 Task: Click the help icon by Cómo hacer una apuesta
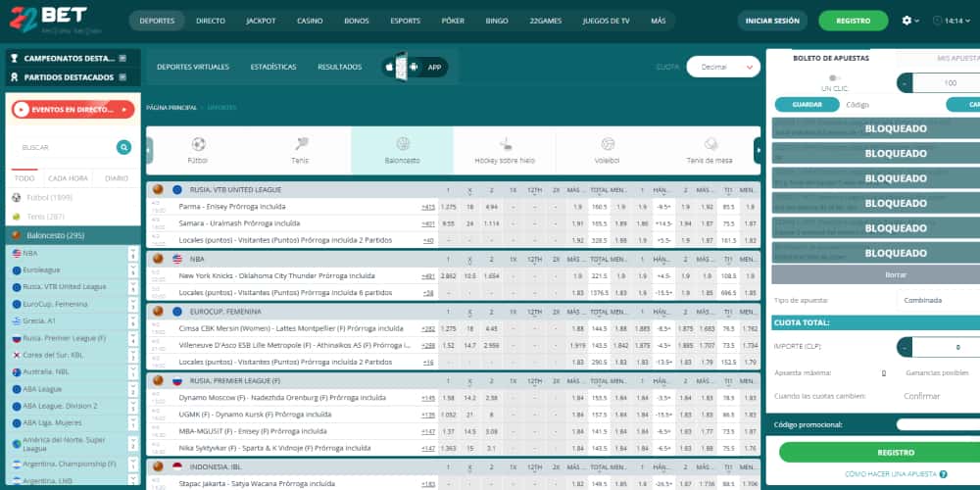tap(943, 474)
